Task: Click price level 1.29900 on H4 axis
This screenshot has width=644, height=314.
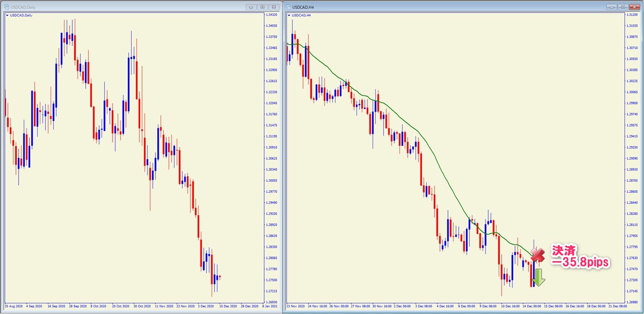Action: tap(632, 103)
